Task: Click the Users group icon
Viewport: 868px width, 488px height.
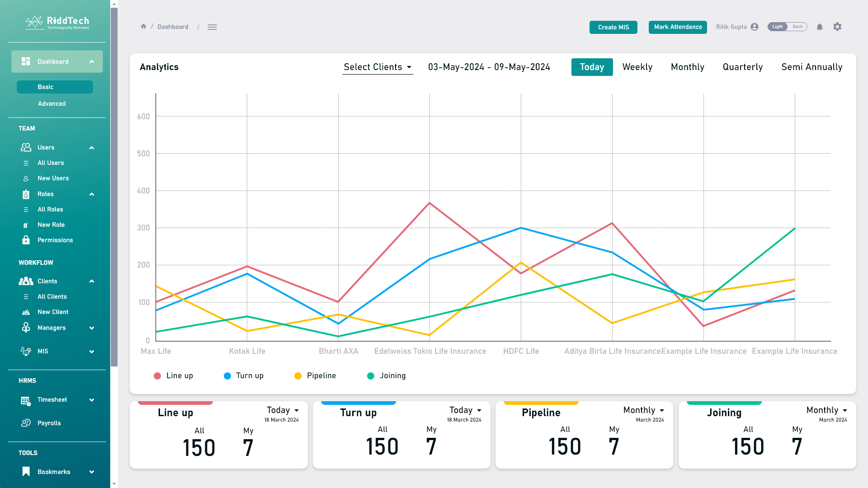Action: (26, 147)
